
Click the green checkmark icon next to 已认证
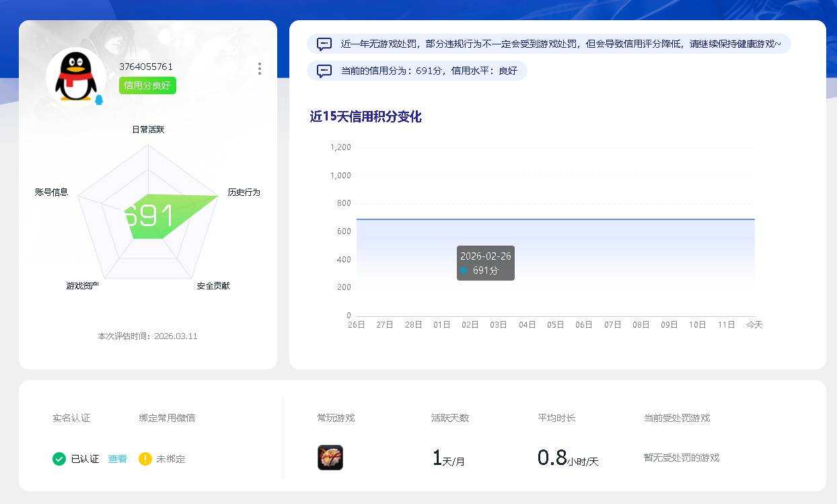pyautogui.click(x=59, y=459)
